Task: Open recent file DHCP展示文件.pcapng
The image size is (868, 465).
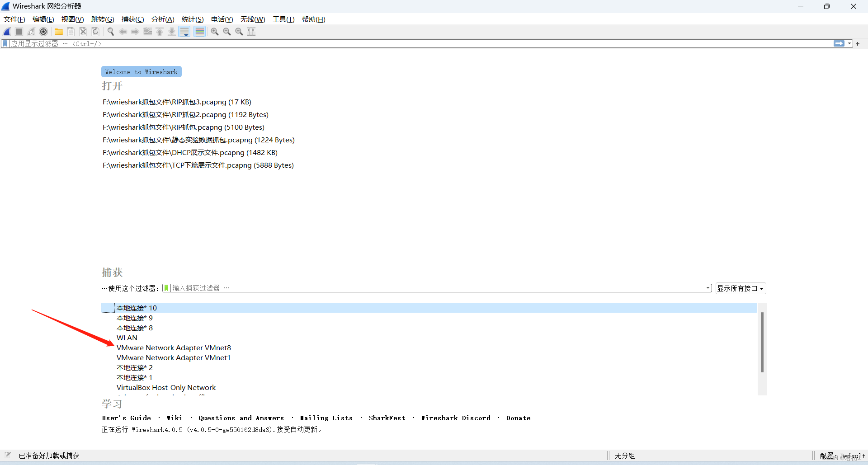Action: point(190,153)
